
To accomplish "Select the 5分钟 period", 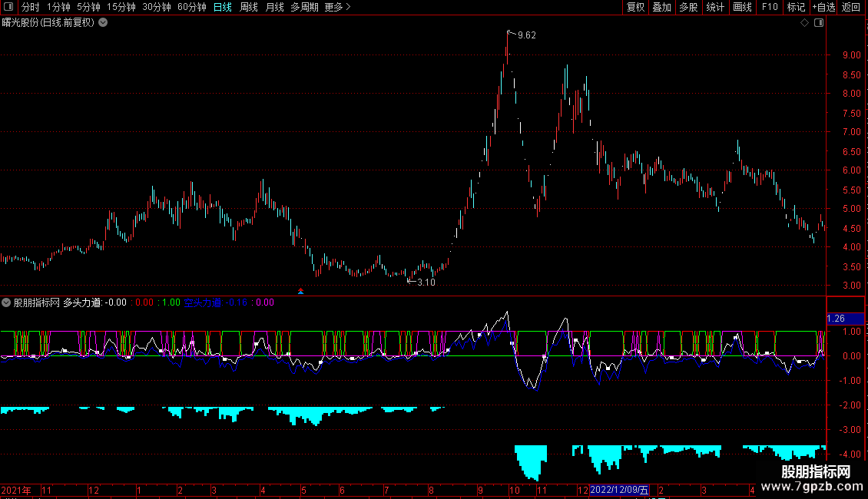I will (88, 7).
